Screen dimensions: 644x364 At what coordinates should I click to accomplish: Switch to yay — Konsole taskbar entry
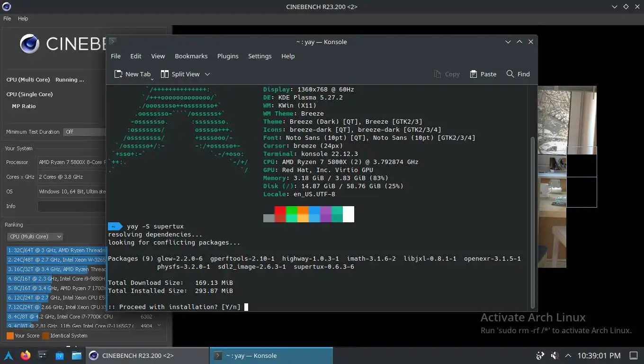271,355
